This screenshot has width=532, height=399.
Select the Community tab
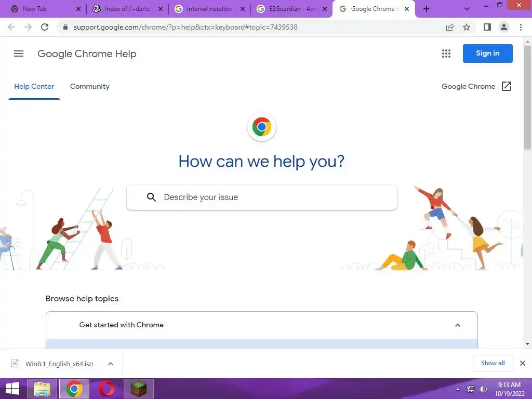click(89, 87)
